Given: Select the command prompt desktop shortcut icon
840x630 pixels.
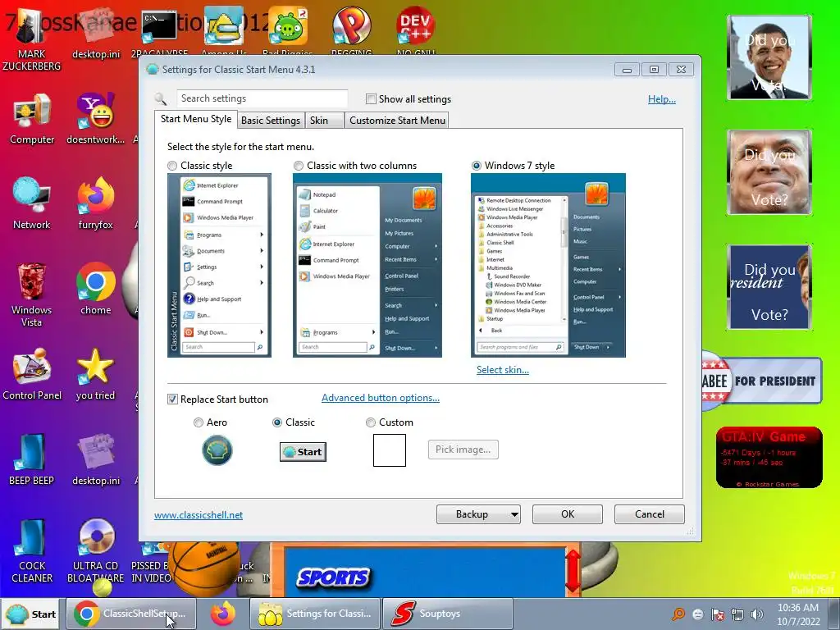Looking at the screenshot, I should (160, 28).
